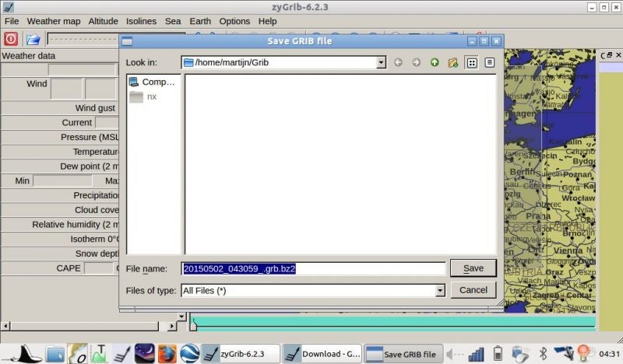Click the forecast timeline slider handle

(193, 324)
